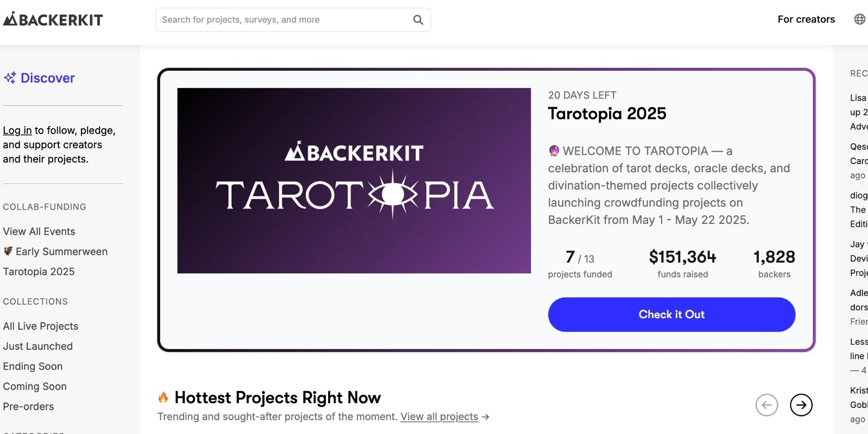
Task: Open the Coming Soon collection
Action: click(x=35, y=387)
